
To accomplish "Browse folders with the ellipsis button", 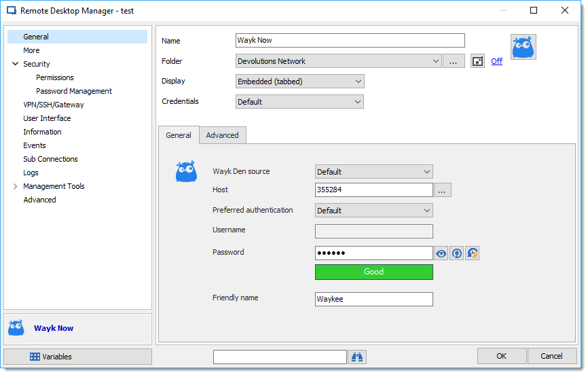I will point(454,61).
